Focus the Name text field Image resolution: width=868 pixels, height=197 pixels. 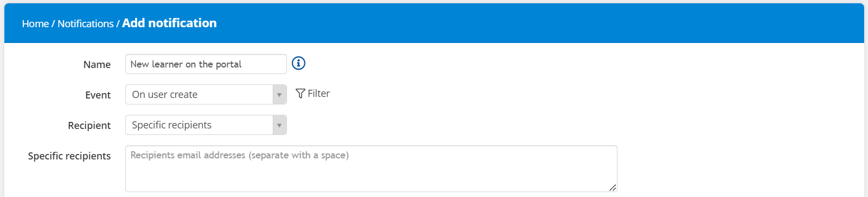206,64
